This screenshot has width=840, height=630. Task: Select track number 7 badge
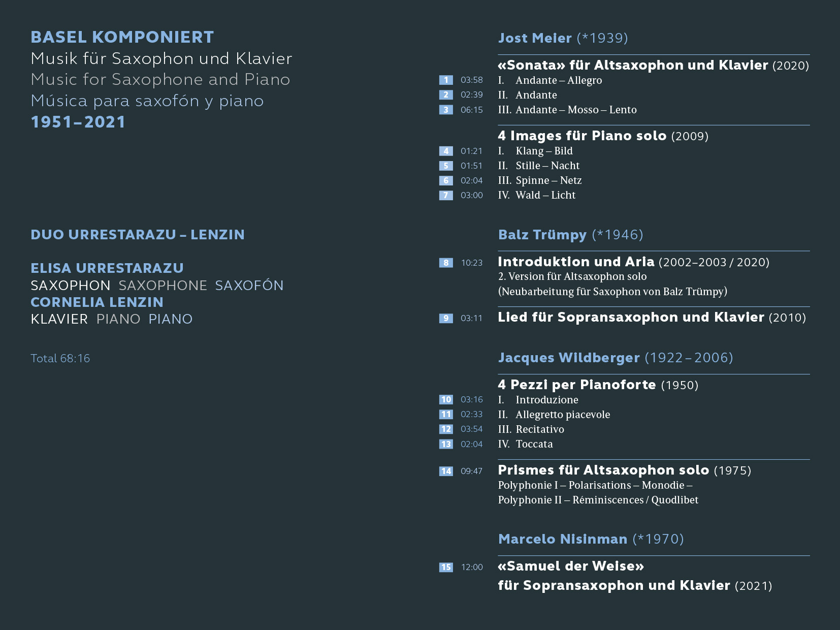(446, 195)
